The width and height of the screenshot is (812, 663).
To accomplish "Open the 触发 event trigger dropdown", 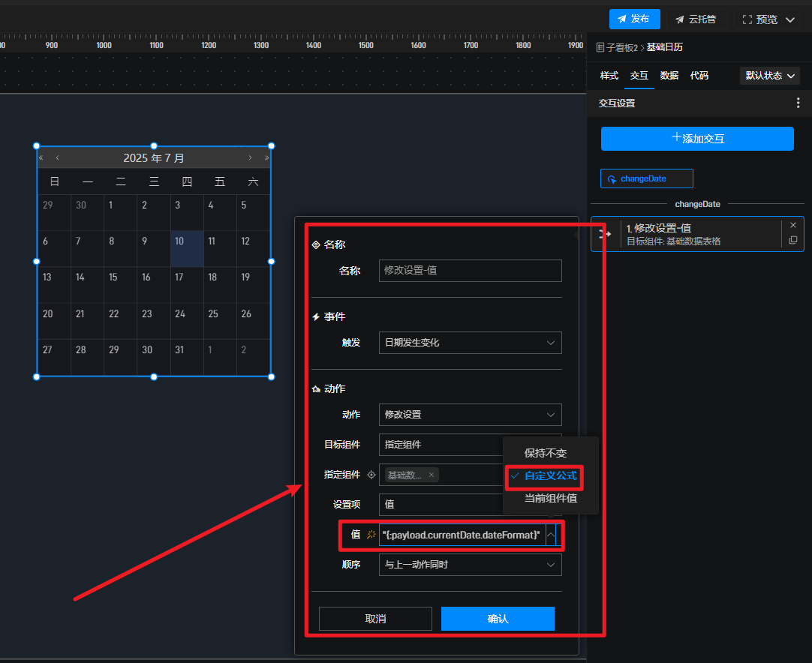I will pyautogui.click(x=470, y=343).
